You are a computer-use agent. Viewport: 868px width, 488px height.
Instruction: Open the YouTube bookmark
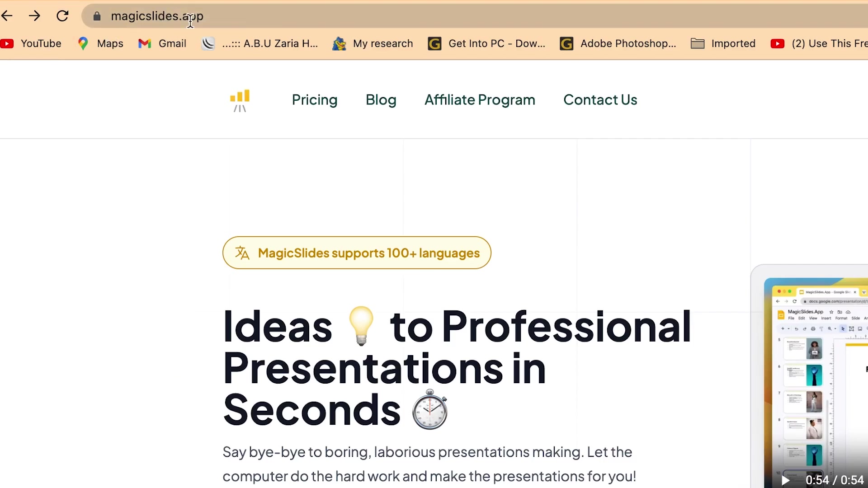[x=31, y=44]
